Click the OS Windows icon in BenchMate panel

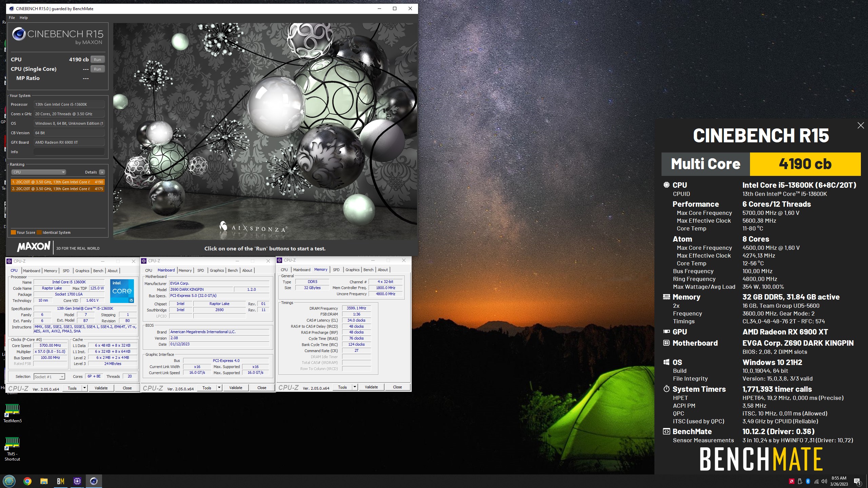coord(666,362)
